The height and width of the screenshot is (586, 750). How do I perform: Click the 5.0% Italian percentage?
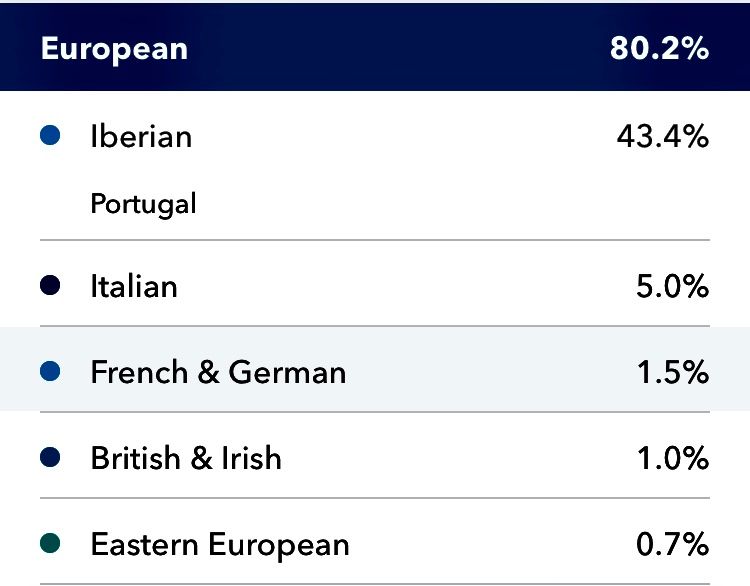click(x=672, y=287)
